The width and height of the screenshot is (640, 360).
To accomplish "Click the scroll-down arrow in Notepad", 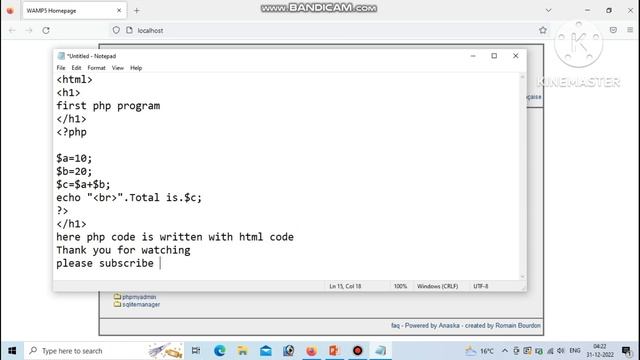I will (522, 277).
